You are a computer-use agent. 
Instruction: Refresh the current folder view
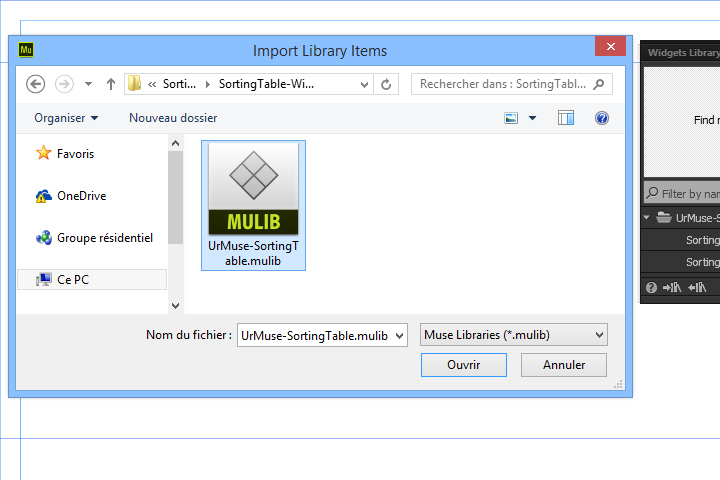coord(386,85)
